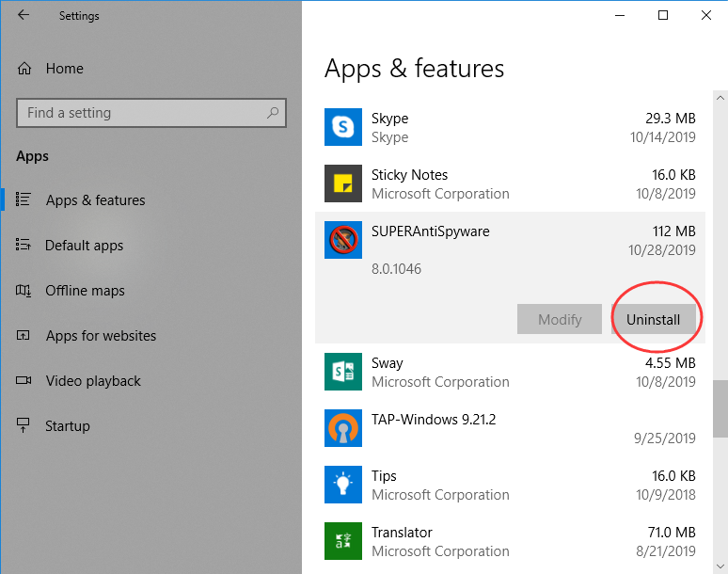Click the Video playback camera icon
Image resolution: width=728 pixels, height=574 pixels.
pos(24,380)
